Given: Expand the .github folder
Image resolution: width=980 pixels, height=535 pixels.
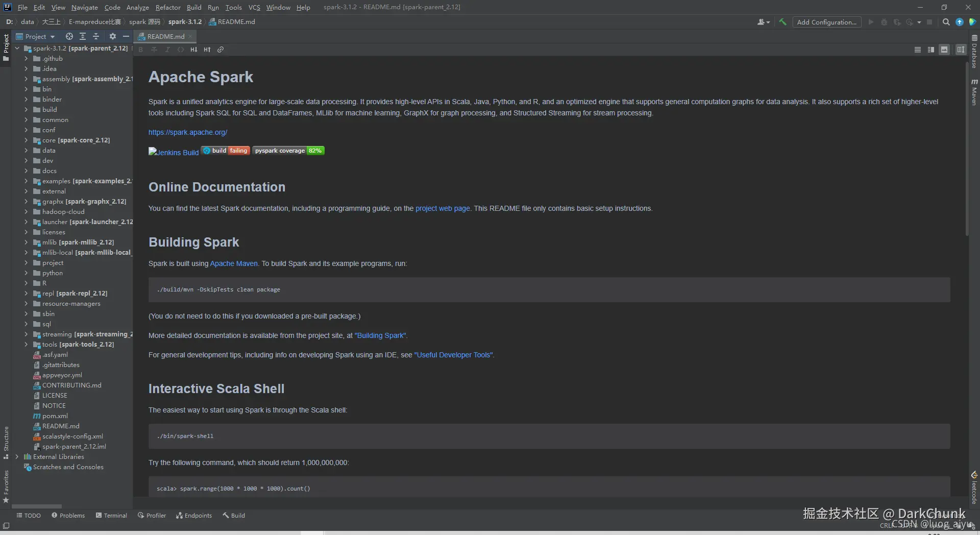Looking at the screenshot, I should [x=26, y=58].
